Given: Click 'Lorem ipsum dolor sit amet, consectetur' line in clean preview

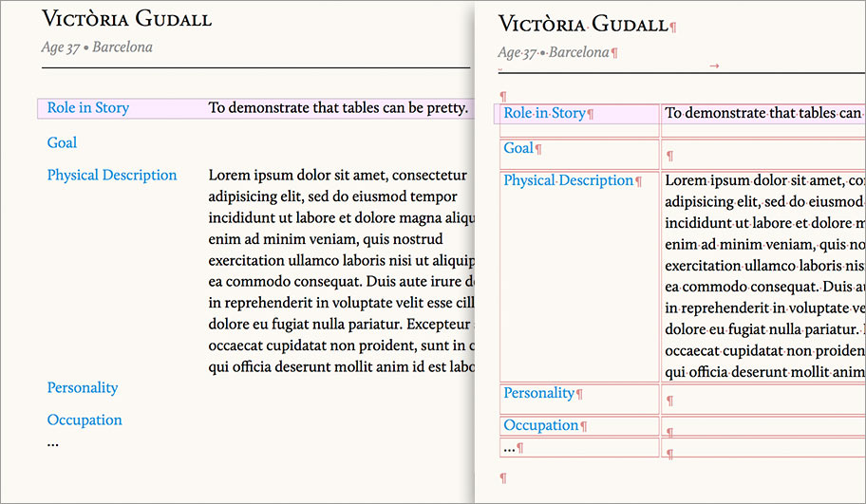Looking at the screenshot, I should [x=337, y=175].
